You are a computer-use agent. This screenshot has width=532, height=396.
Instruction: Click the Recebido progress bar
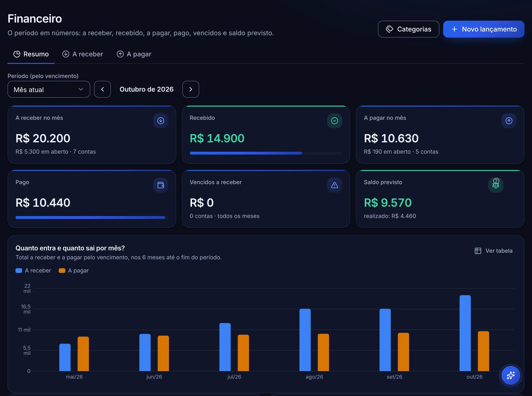tap(266, 153)
